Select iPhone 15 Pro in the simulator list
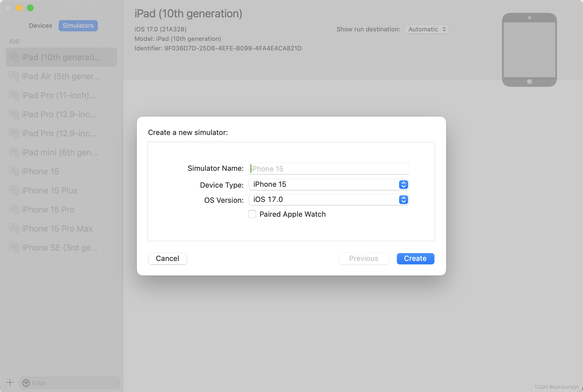This screenshot has height=392, width=583. click(x=61, y=209)
